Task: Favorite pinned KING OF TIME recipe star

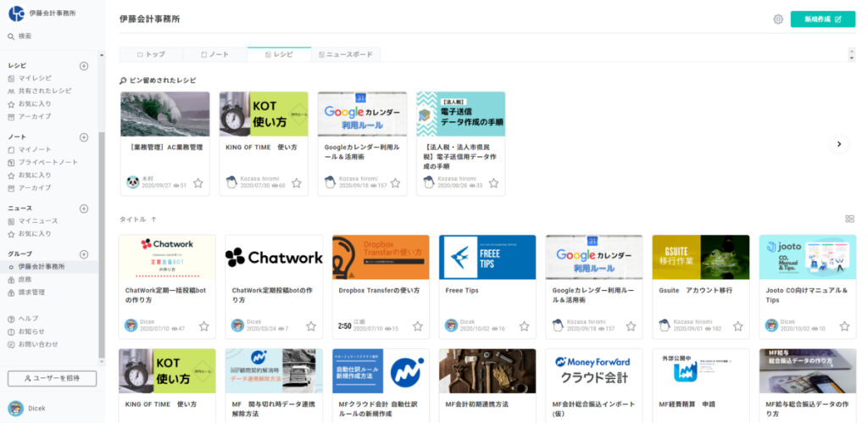Action: [x=296, y=183]
